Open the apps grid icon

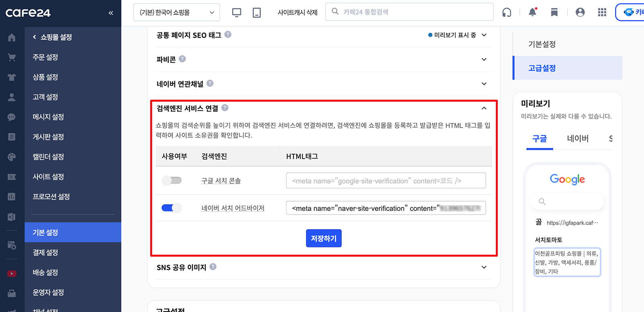[x=602, y=12]
